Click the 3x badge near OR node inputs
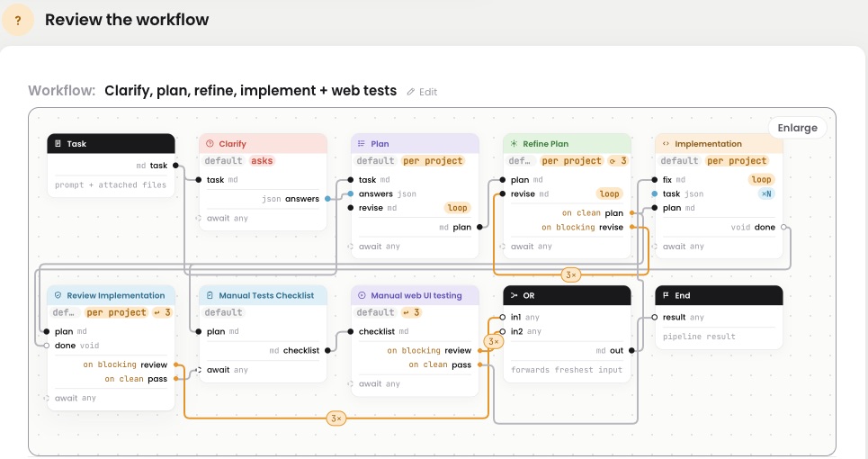The width and height of the screenshot is (868, 459). (x=493, y=342)
